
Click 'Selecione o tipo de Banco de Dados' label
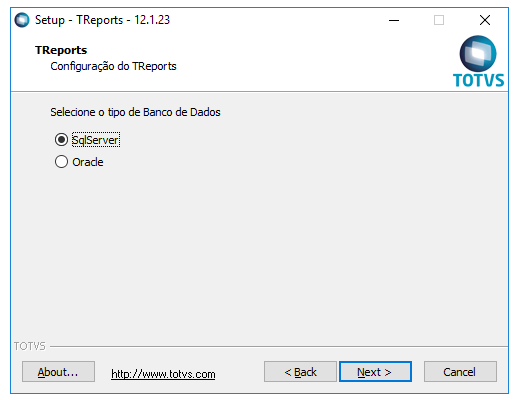click(x=135, y=112)
